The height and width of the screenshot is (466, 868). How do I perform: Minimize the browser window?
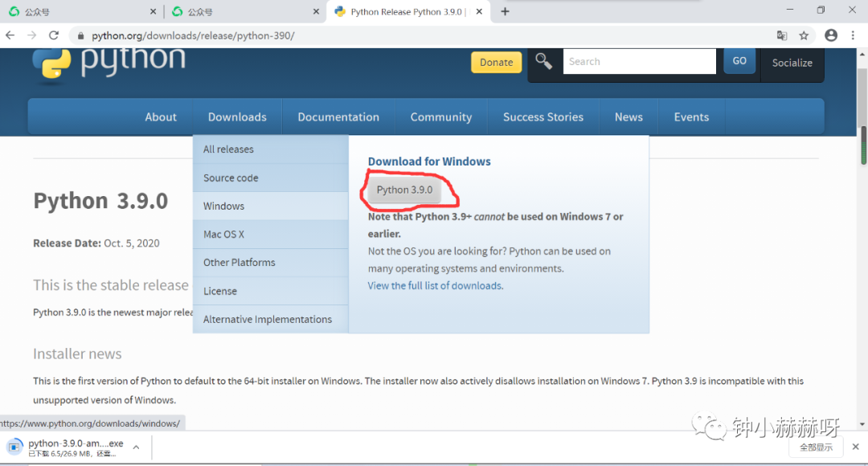coord(790,10)
